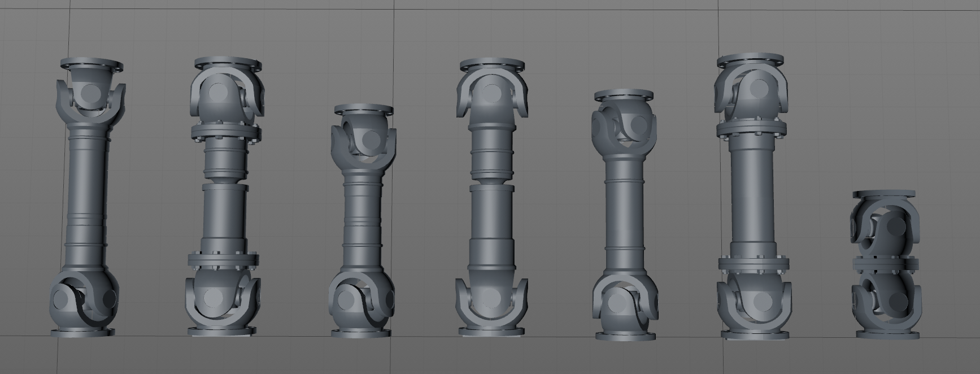Select the third shaft's bottom base flange
This screenshot has height=374, width=980.
[362, 333]
